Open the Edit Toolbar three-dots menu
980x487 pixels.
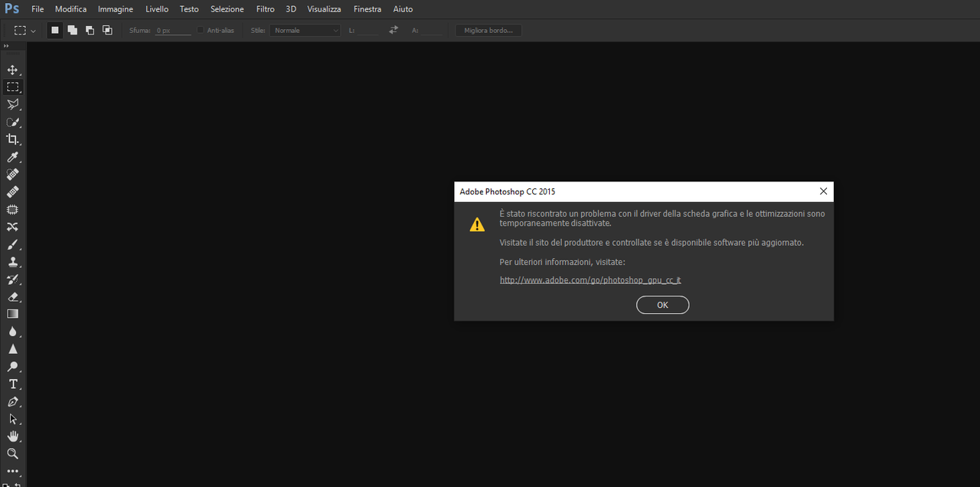[x=12, y=471]
